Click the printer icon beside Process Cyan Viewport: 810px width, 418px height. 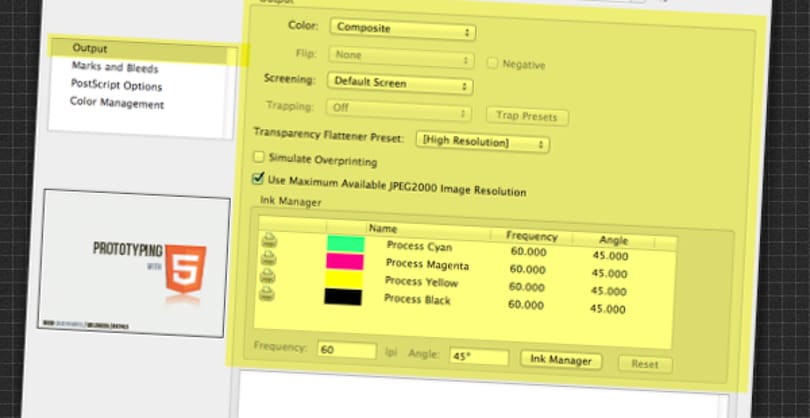(x=269, y=240)
